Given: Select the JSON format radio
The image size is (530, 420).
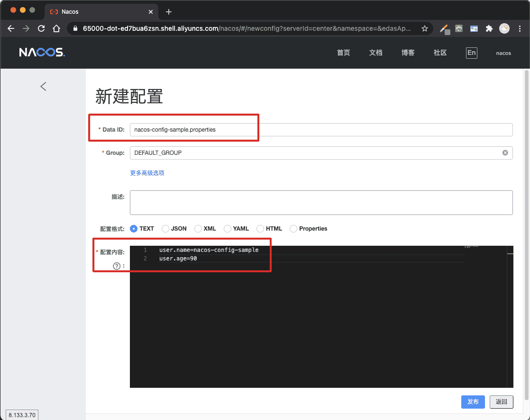Looking at the screenshot, I should pos(165,229).
